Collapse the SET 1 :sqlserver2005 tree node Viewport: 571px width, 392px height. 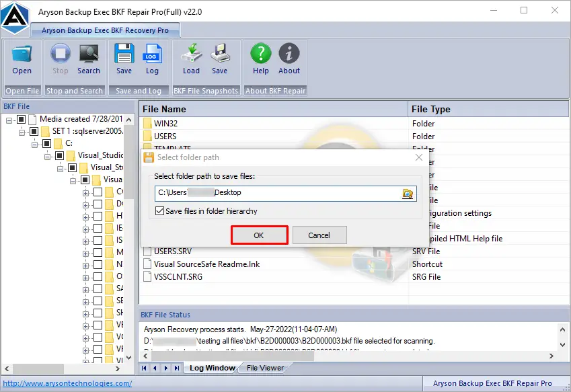22,132
